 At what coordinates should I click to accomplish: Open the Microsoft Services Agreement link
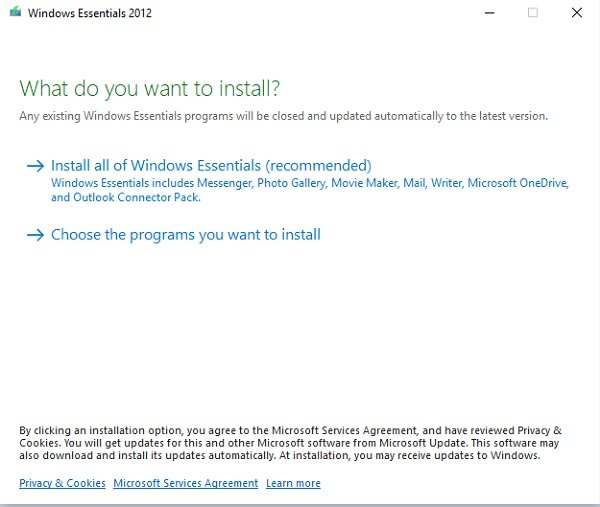[x=186, y=483]
